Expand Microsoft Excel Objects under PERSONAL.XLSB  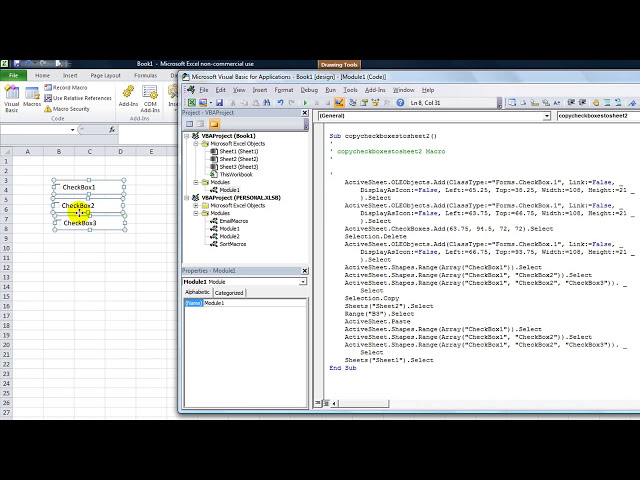(x=197, y=205)
